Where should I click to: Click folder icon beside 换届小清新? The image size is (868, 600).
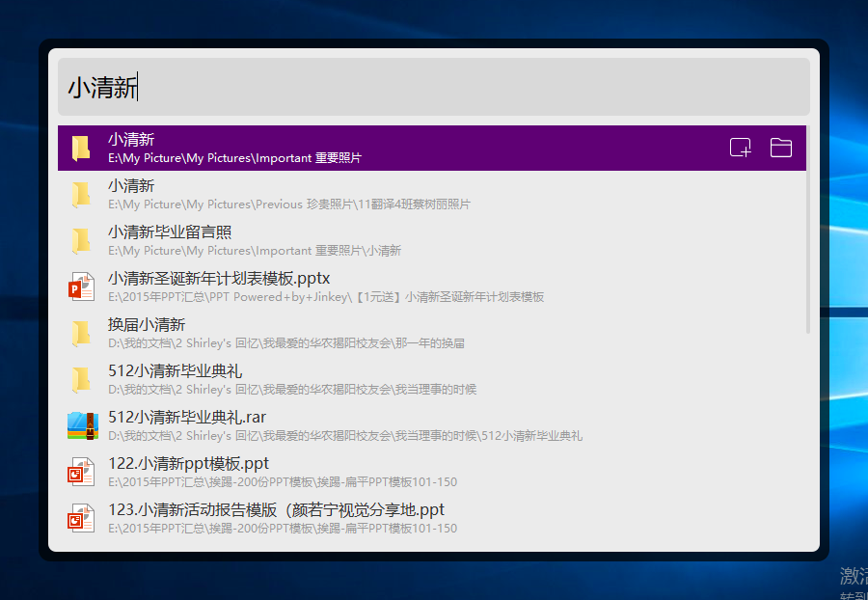[x=81, y=333]
